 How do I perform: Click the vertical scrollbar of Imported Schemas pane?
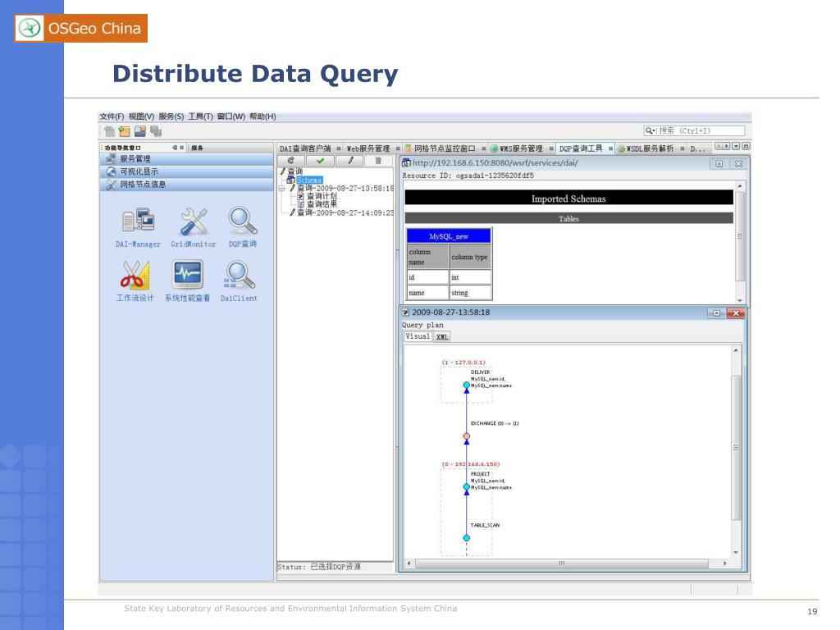point(740,243)
